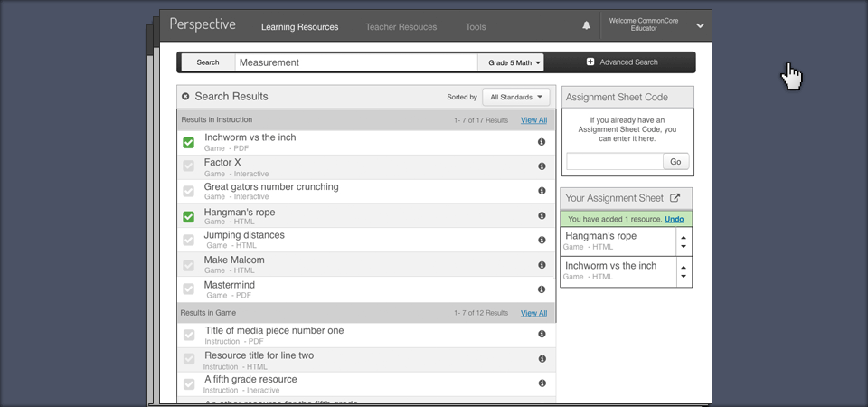Open the Tools tab
868x407 pixels.
[476, 26]
